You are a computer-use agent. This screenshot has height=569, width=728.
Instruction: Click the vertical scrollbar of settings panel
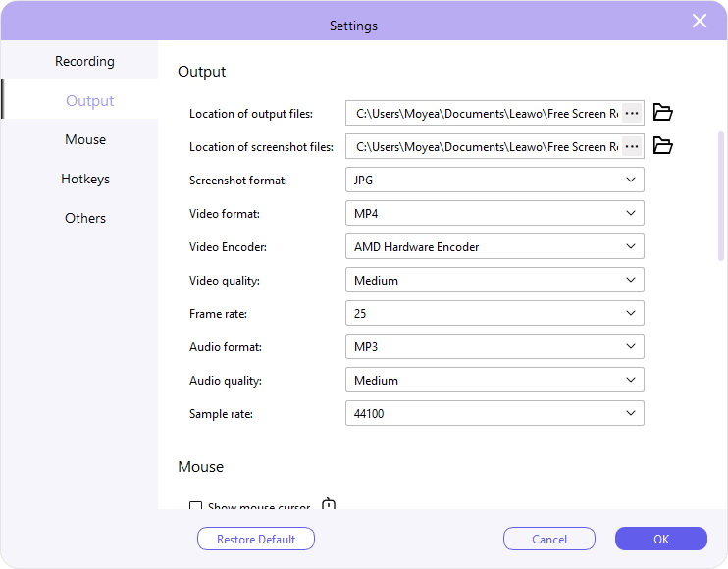722,196
